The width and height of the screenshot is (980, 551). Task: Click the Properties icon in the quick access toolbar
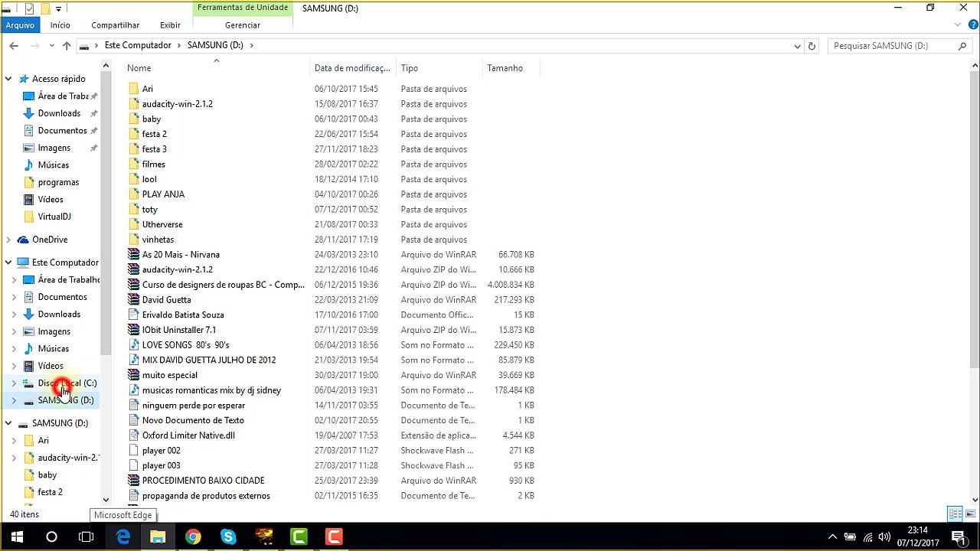(29, 8)
